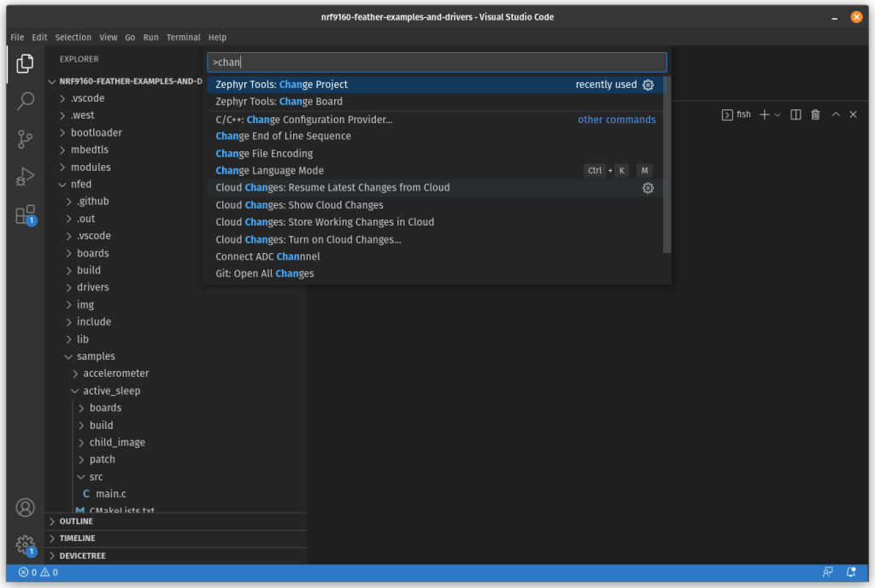
Task: Open the File menu
Action: [17, 38]
